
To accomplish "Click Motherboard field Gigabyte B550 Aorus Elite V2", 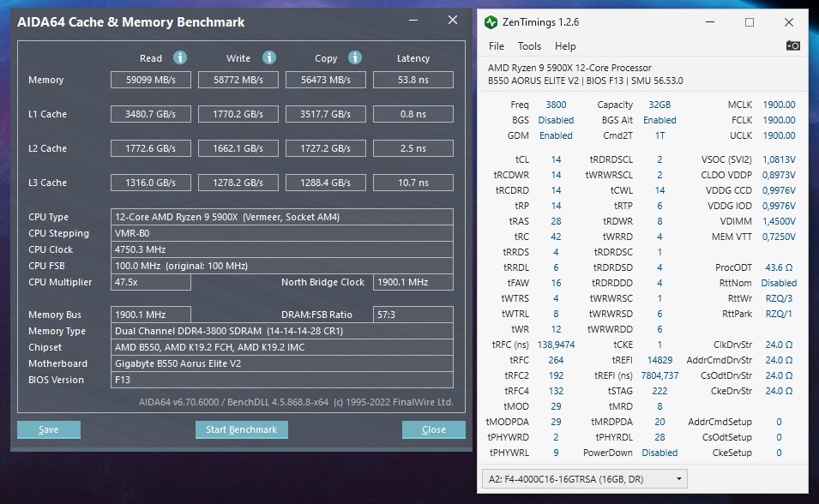I will click(x=282, y=363).
